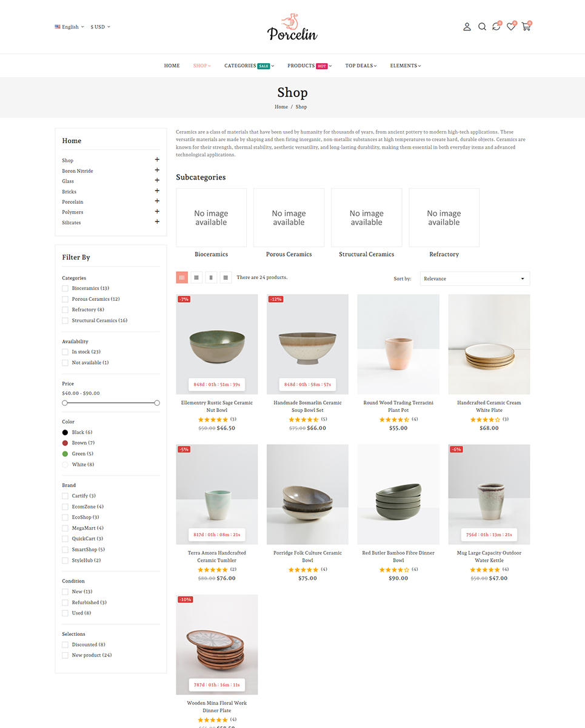
Task: Go to Home breadcrumb link
Action: pos(281,107)
